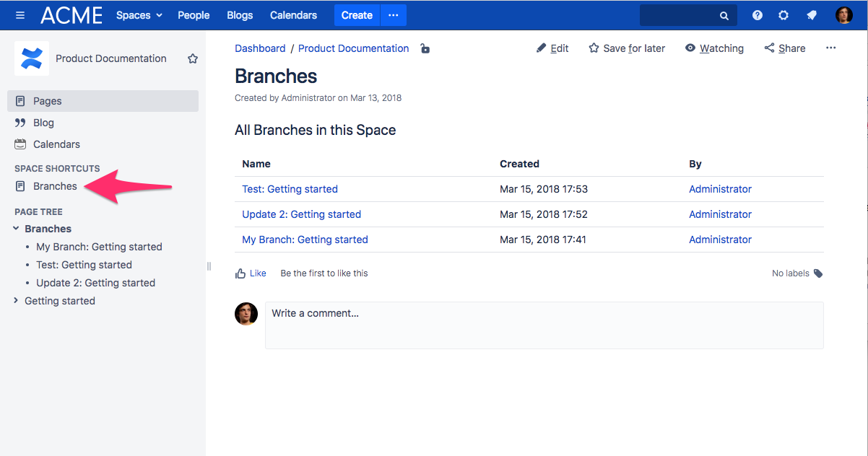This screenshot has height=456, width=868.
Task: Click the Create button
Action: (x=357, y=15)
